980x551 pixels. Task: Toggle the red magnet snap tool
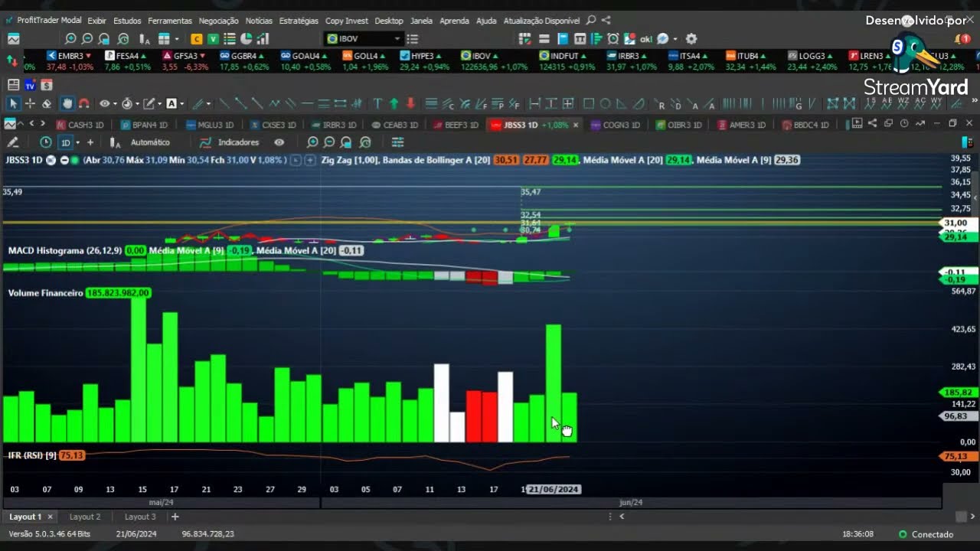click(84, 103)
